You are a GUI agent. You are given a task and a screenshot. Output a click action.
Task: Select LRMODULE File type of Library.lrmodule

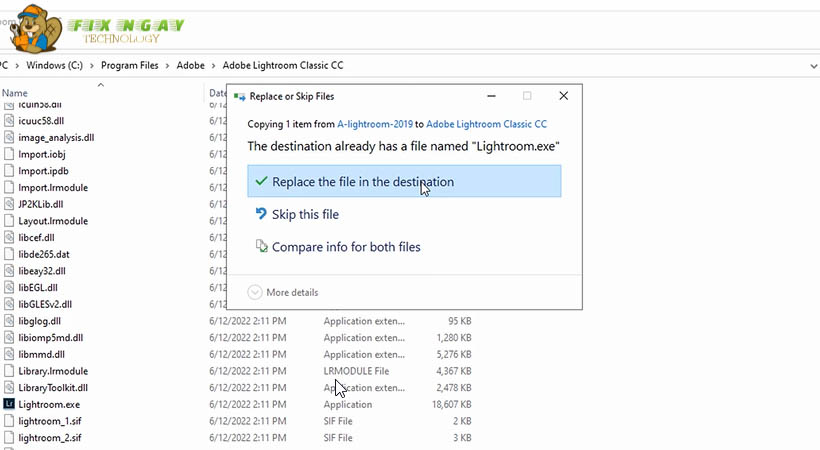coord(356,371)
